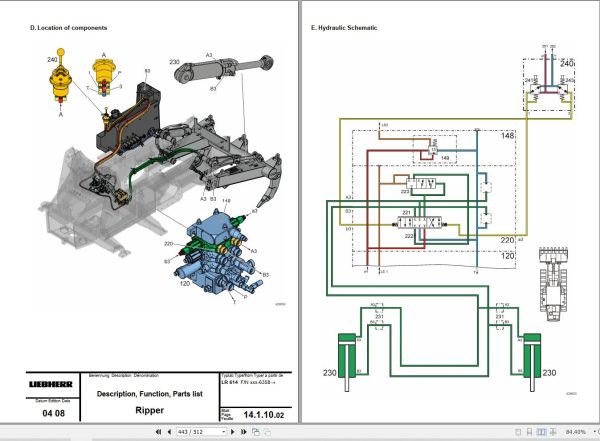Click the small bulldozer top-view illustration
This screenshot has height=441, width=600.
pos(553,284)
